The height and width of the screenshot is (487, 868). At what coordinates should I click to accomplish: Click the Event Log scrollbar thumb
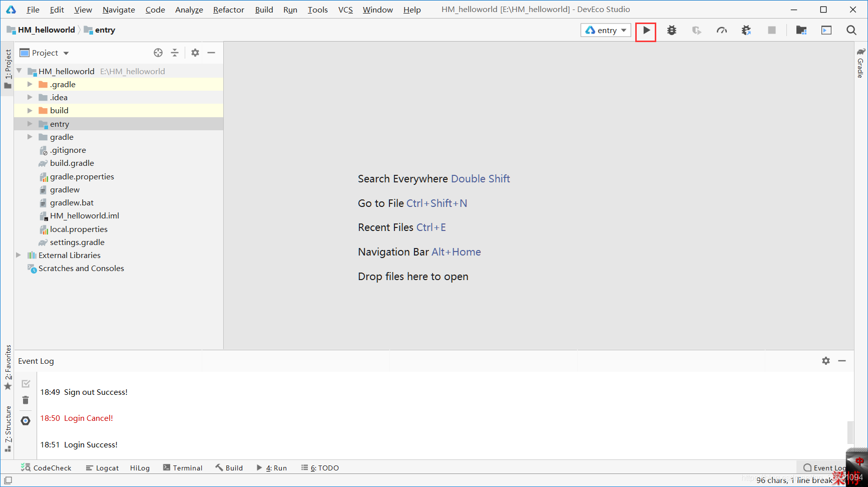pyautogui.click(x=850, y=432)
